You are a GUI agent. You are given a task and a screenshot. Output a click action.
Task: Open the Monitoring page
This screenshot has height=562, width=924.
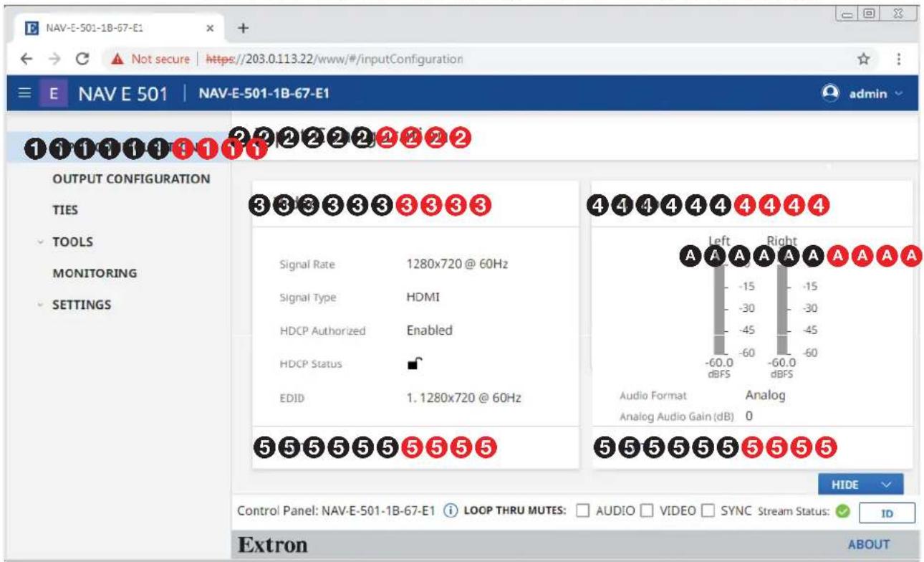[95, 273]
